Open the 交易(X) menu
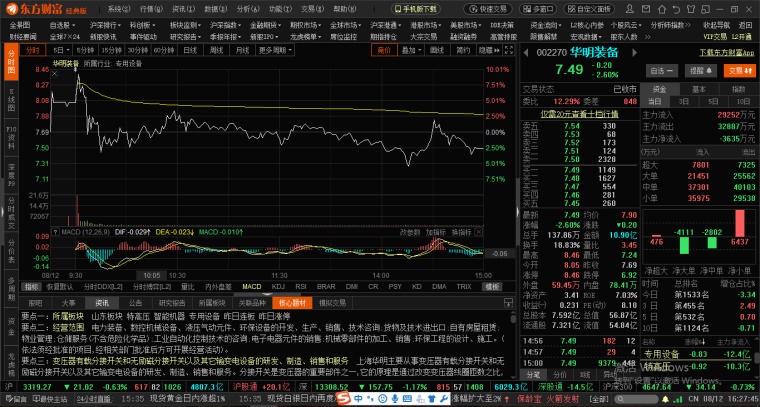The image size is (760, 407). pos(312,9)
